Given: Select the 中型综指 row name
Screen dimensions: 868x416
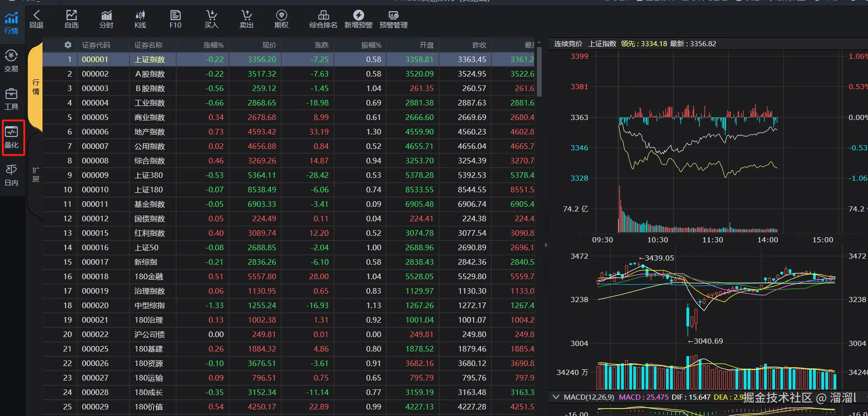Looking at the screenshot, I should pos(150,305).
